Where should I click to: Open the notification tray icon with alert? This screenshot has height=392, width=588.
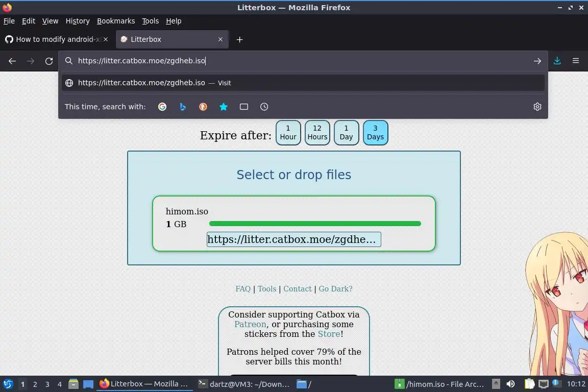(556, 383)
